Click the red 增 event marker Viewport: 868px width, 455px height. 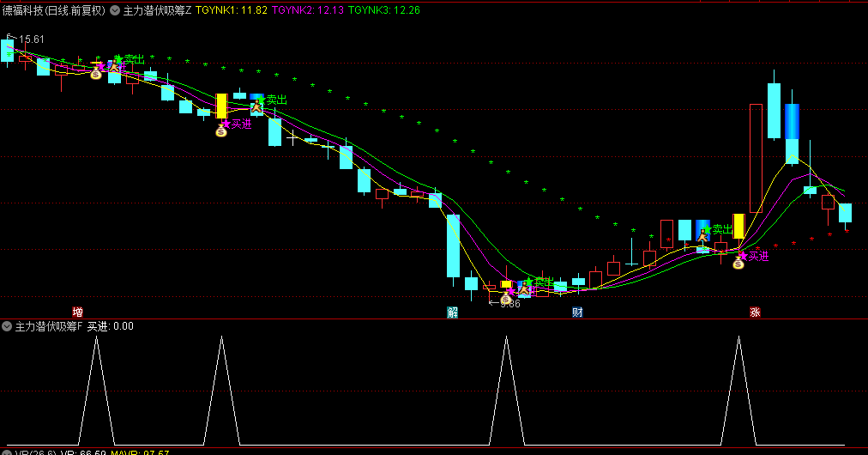(77, 312)
